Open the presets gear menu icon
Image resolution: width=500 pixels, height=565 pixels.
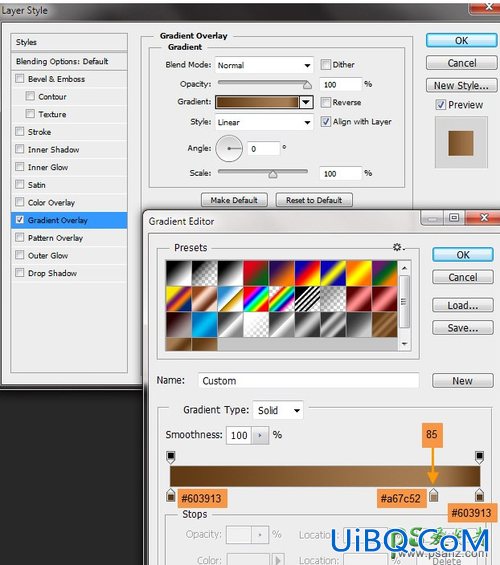[398, 247]
